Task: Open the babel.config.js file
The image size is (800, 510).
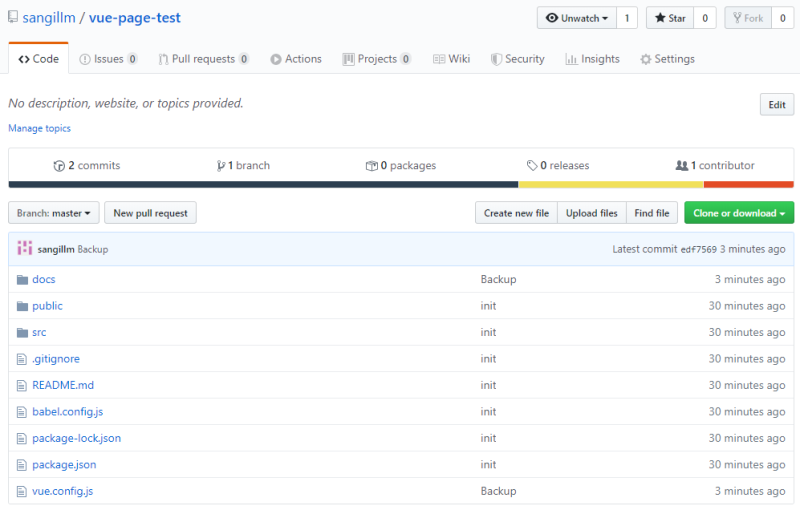Action: click(x=68, y=412)
